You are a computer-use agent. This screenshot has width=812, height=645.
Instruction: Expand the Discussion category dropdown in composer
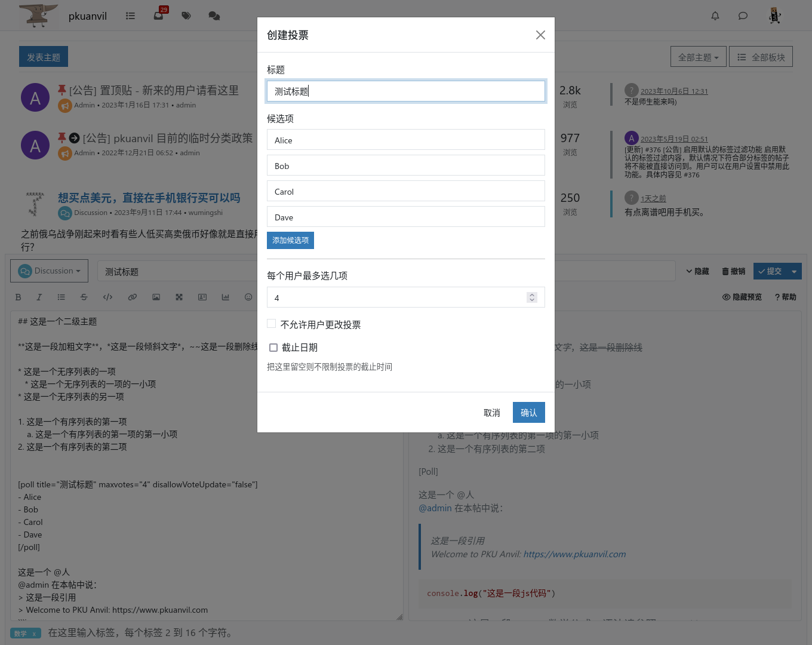(50, 271)
